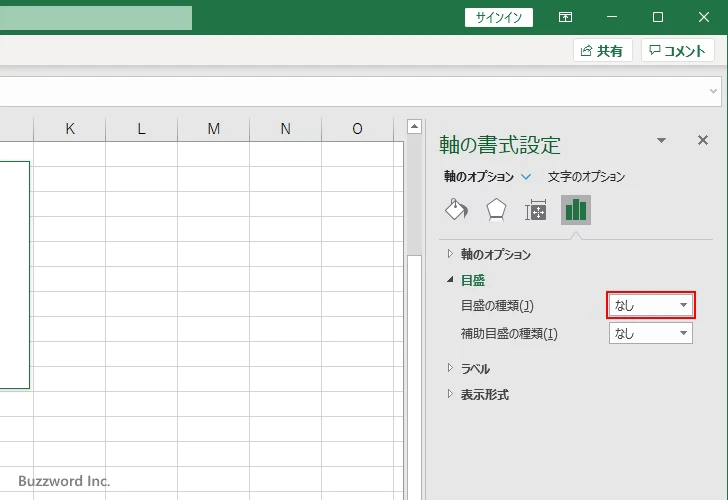This screenshot has width=728, height=500.
Task: Select the Axis Options bar chart icon
Action: click(576, 210)
